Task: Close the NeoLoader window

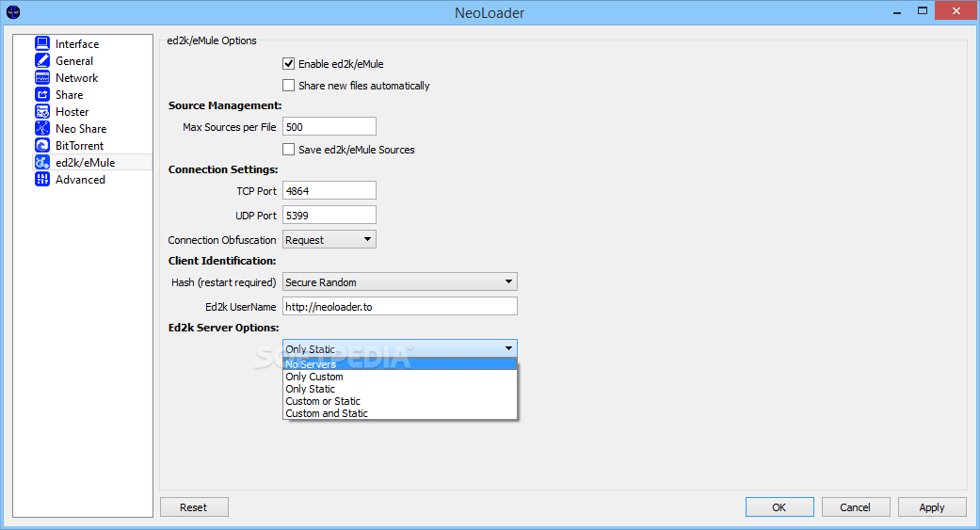Action: click(x=956, y=10)
